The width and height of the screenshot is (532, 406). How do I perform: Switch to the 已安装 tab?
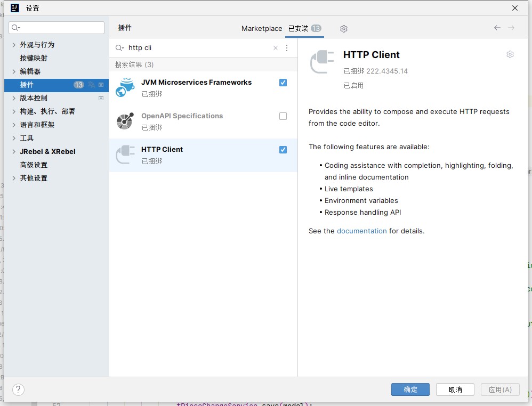tap(304, 28)
